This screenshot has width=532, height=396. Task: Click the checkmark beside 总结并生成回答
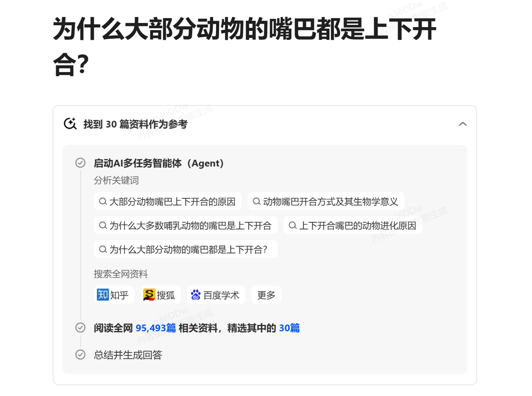click(80, 354)
